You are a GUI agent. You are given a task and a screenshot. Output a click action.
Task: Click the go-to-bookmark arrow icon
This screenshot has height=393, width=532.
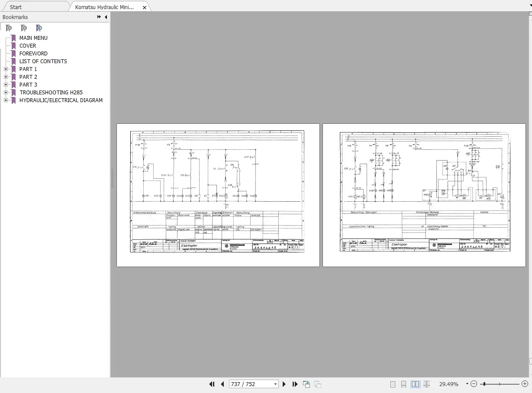(x=39, y=28)
